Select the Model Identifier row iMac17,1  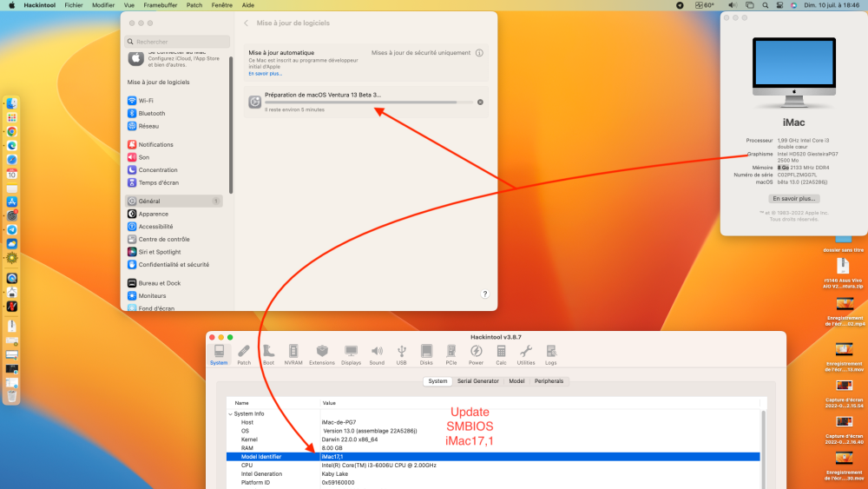(x=493, y=457)
